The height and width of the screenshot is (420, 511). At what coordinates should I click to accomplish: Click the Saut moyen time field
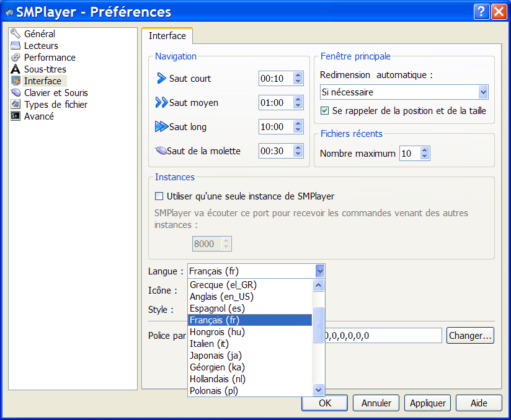[276, 103]
